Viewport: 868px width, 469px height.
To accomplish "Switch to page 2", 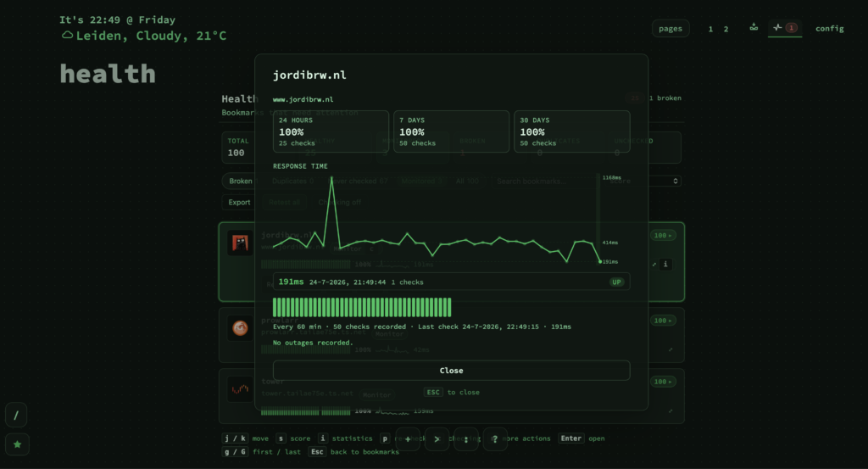I will pyautogui.click(x=726, y=29).
